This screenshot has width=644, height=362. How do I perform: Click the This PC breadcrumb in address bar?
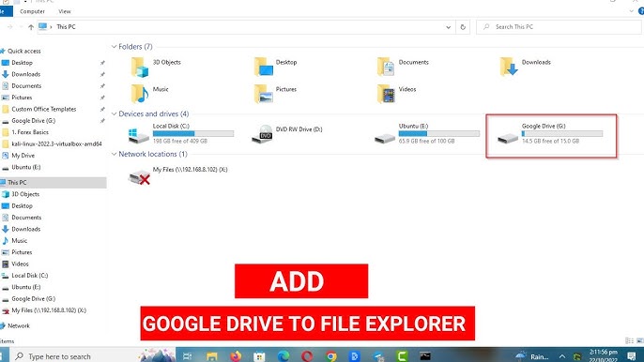pyautogui.click(x=66, y=26)
